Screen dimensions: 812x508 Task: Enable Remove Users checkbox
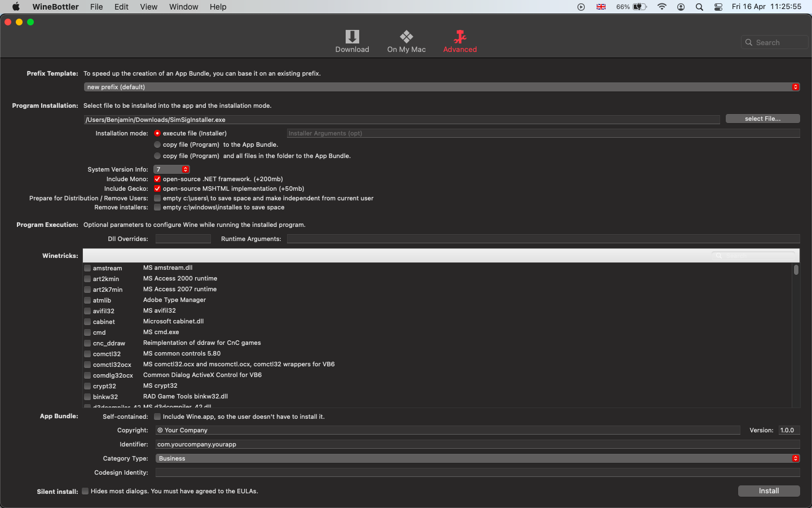tap(157, 198)
